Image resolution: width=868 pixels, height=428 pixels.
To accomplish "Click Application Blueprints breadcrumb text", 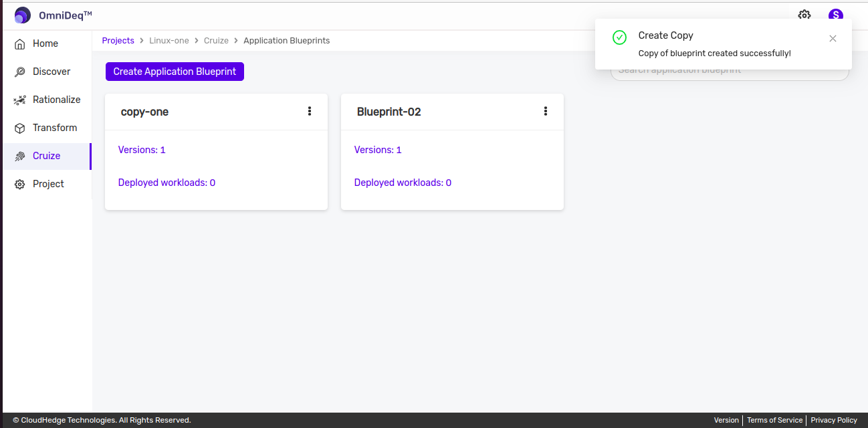I will [x=287, y=41].
